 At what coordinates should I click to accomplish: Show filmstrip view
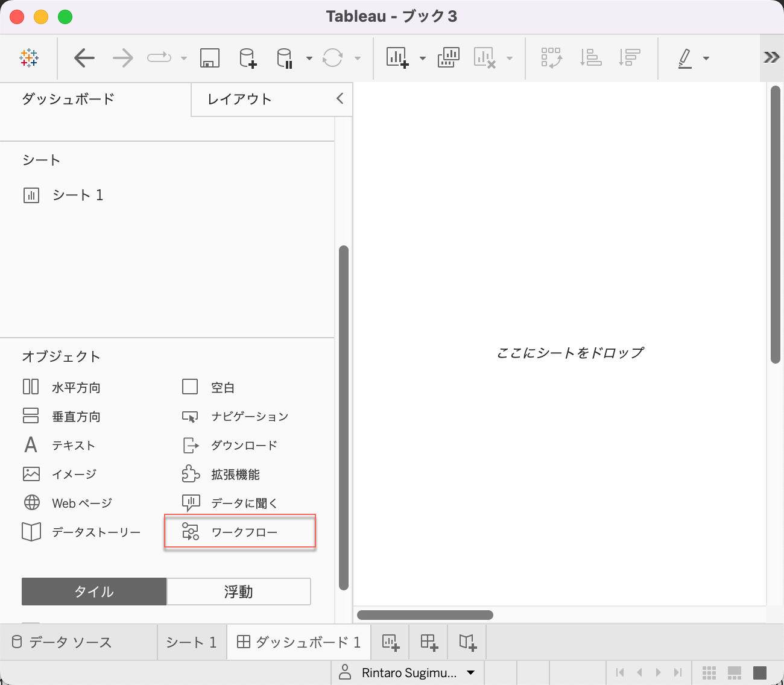pos(735,673)
